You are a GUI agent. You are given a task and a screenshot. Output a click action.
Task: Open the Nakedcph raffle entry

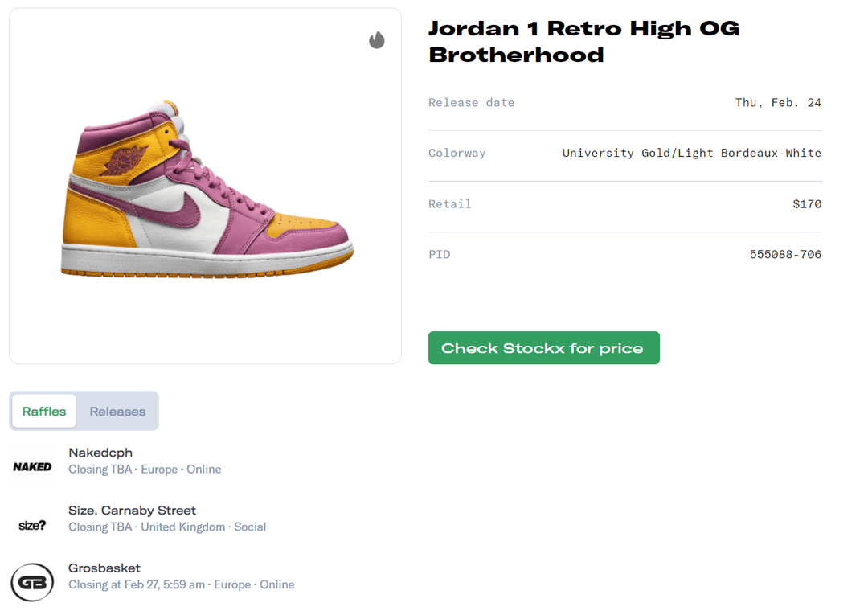coord(100,453)
